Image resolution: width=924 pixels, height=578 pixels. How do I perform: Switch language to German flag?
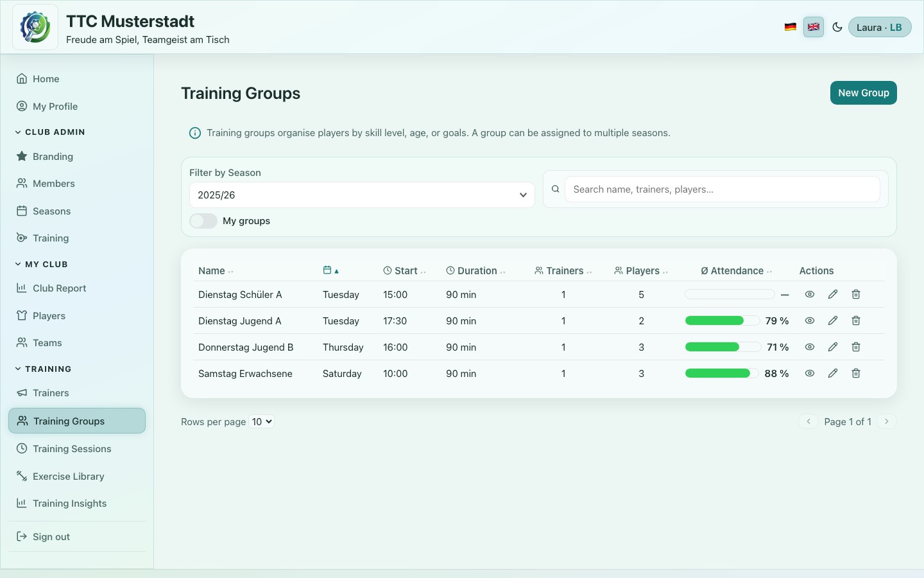tap(791, 27)
